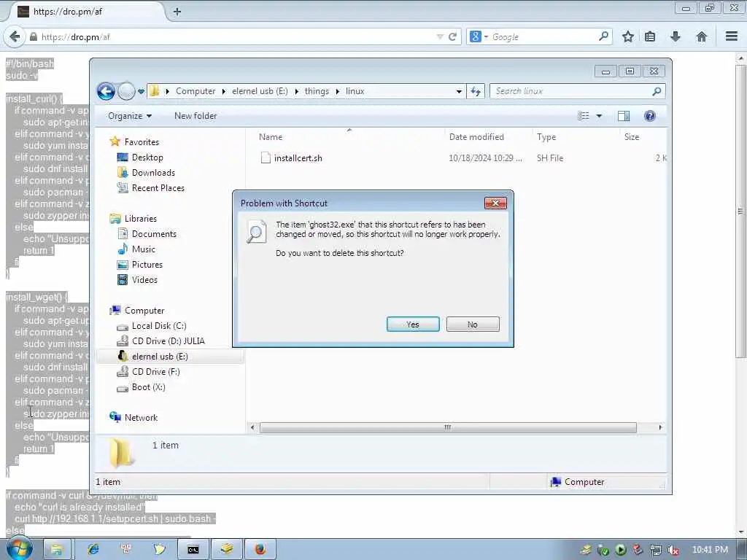Screen dimensions: 747x560
Task: Open Libraries in navigation pane
Action: tap(141, 218)
